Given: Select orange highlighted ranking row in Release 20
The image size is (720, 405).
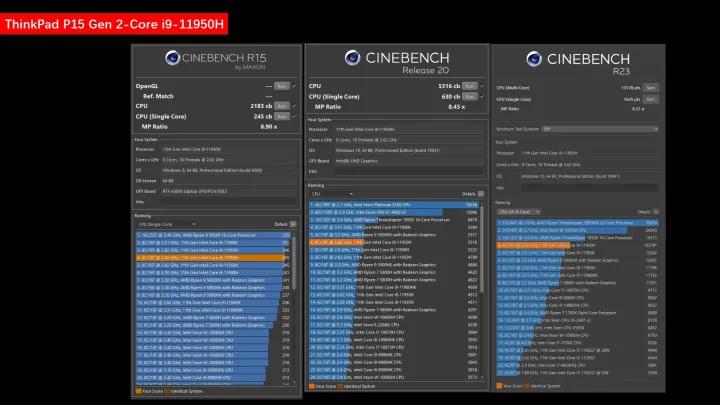Looking at the screenshot, I should [394, 242].
